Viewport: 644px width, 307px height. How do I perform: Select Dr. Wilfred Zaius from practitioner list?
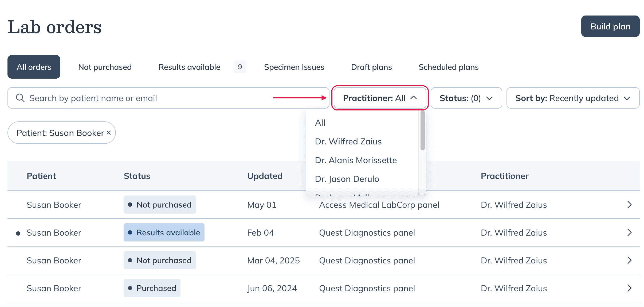click(x=348, y=141)
